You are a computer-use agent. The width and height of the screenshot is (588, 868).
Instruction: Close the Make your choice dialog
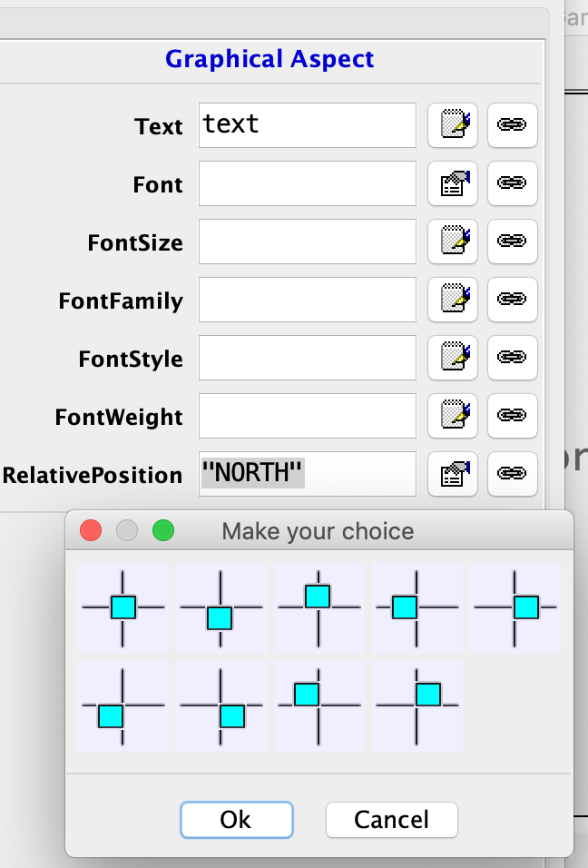click(91, 530)
